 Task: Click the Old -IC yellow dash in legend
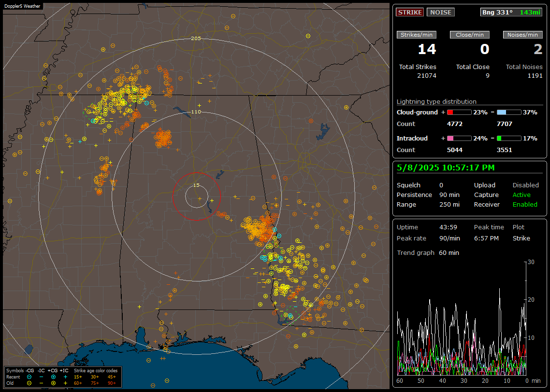pyautogui.click(x=42, y=383)
